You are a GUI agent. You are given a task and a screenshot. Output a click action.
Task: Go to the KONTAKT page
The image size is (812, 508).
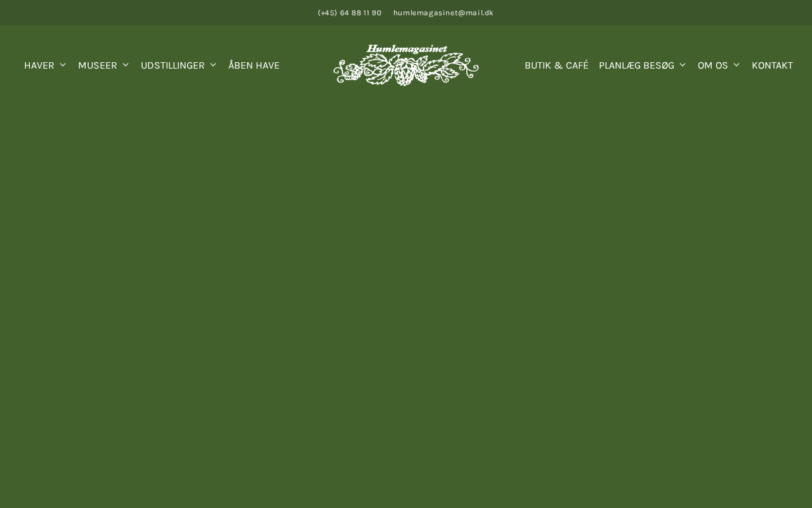(772, 65)
